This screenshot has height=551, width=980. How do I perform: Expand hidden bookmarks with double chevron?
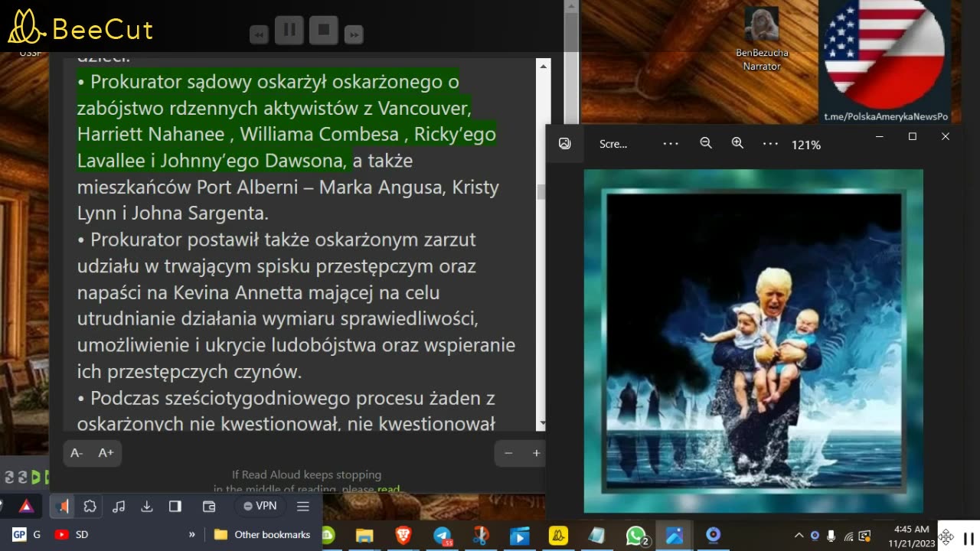pyautogui.click(x=192, y=534)
